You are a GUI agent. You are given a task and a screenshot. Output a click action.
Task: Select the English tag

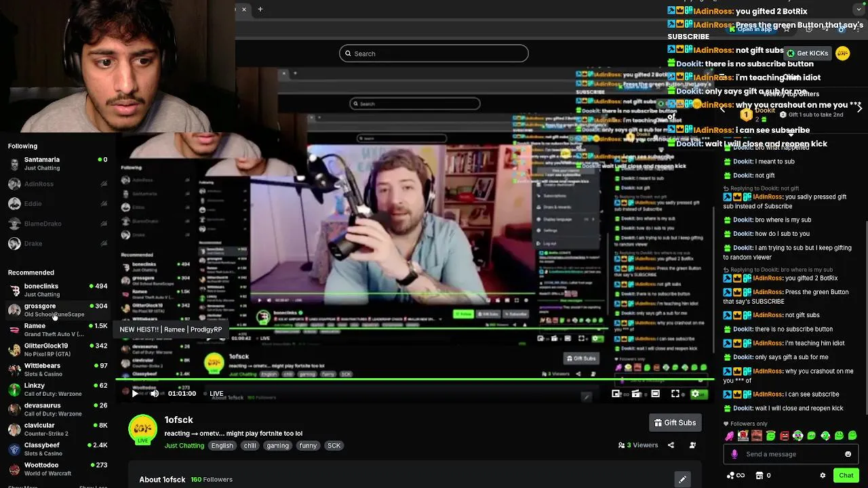222,445
